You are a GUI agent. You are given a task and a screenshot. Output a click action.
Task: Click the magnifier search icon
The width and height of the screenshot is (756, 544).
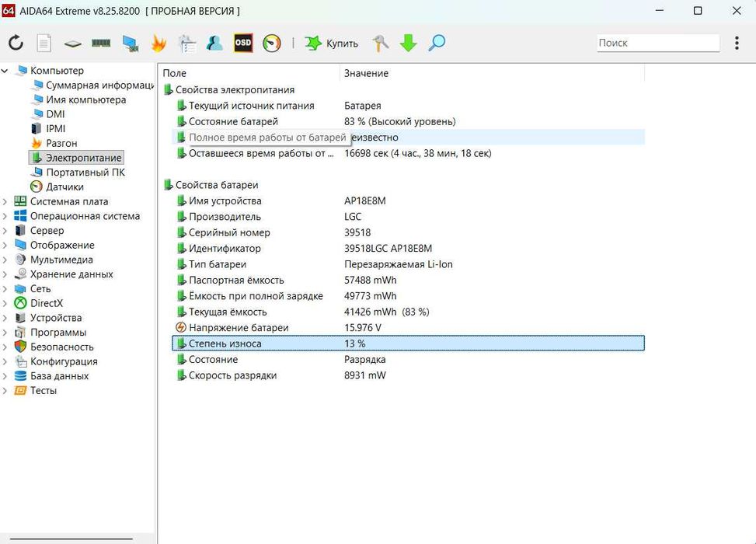point(437,43)
